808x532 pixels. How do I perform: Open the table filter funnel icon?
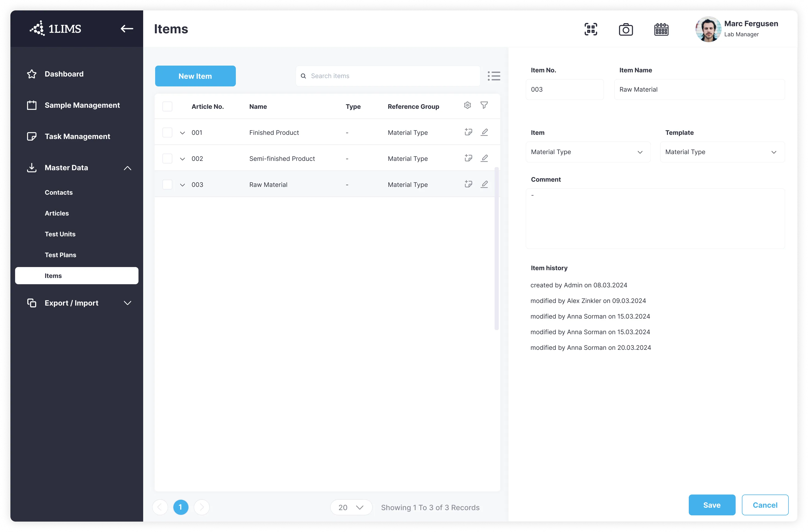click(x=484, y=105)
